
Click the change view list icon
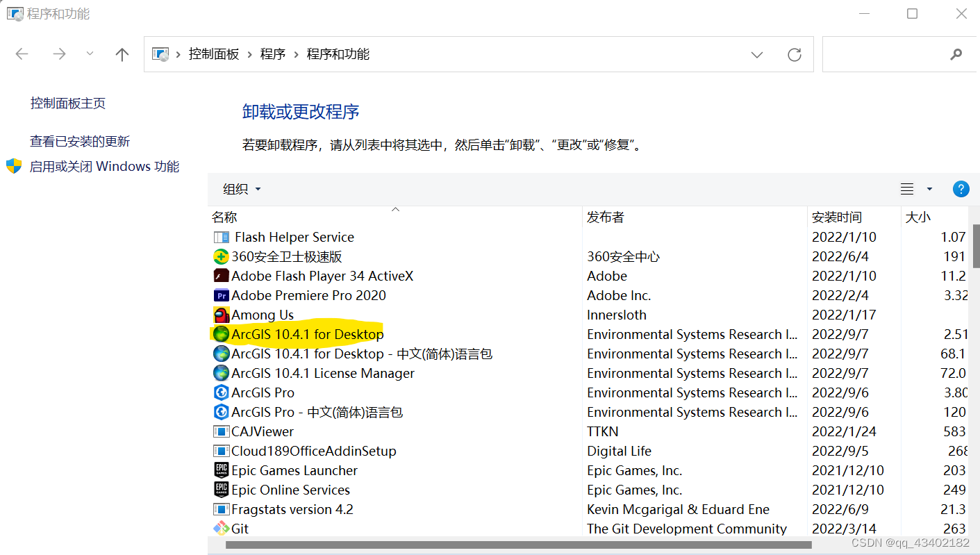(906, 189)
